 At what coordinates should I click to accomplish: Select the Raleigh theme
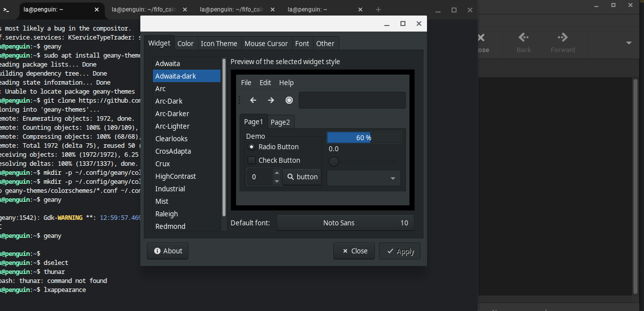pos(186,214)
